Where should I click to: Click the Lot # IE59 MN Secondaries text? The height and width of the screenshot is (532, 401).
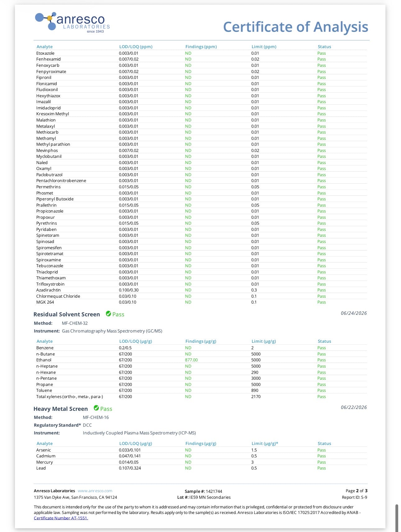[x=204, y=497]
